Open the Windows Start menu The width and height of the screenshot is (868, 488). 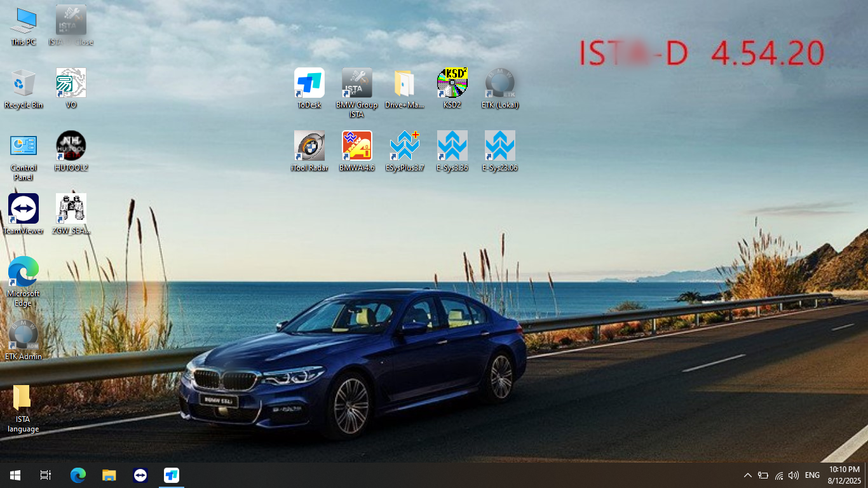(x=15, y=475)
